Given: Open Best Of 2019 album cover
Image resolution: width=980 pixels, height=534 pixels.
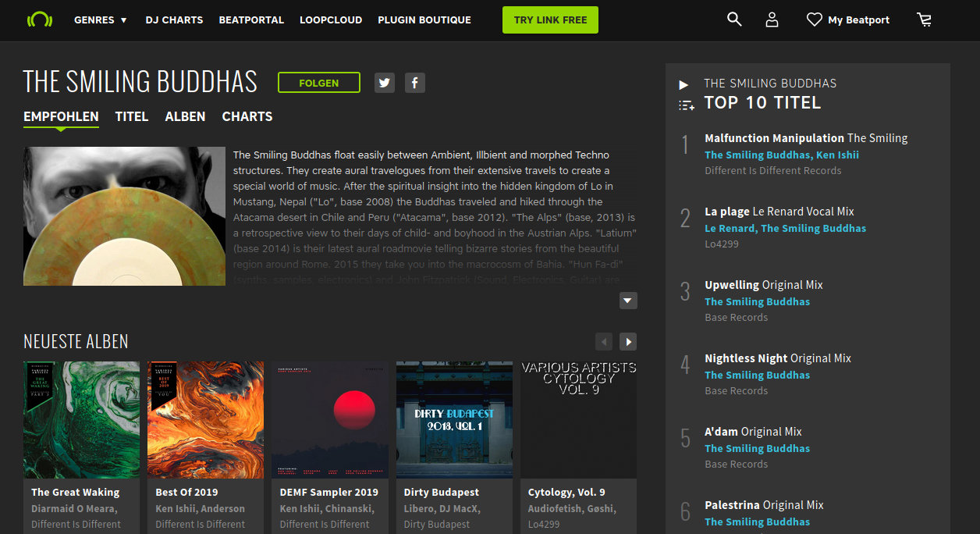Looking at the screenshot, I should (206, 420).
